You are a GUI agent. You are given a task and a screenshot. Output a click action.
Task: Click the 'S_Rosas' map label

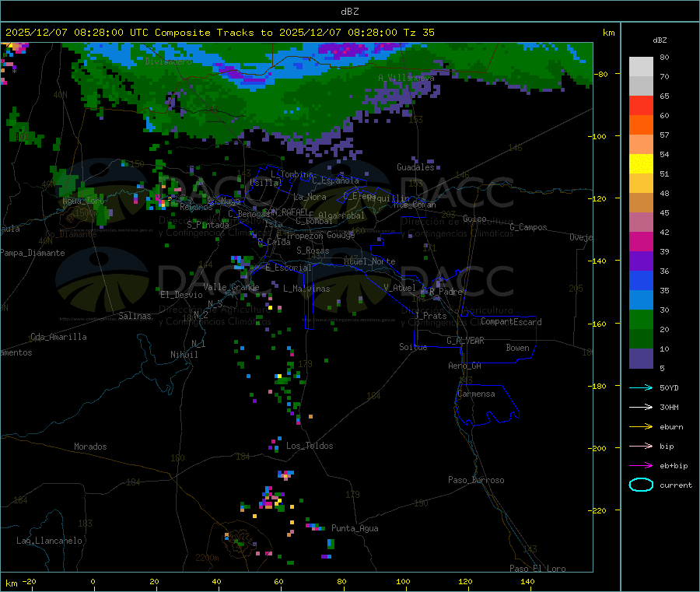tap(313, 250)
